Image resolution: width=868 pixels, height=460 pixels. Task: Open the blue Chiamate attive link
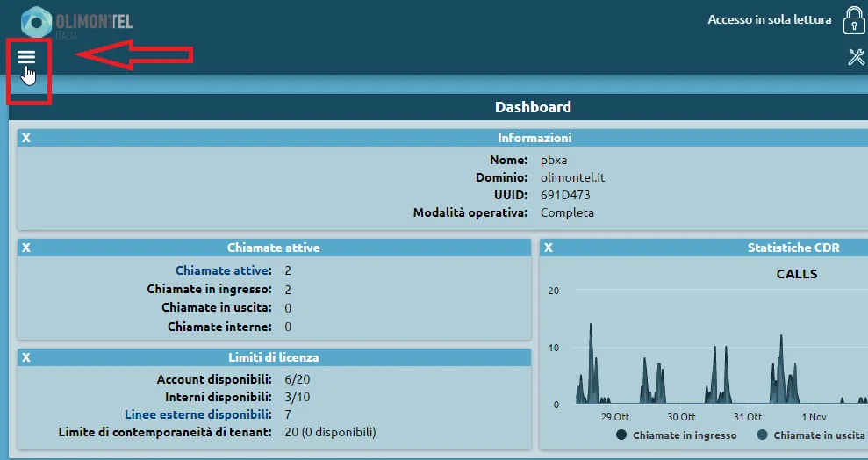[223, 270]
